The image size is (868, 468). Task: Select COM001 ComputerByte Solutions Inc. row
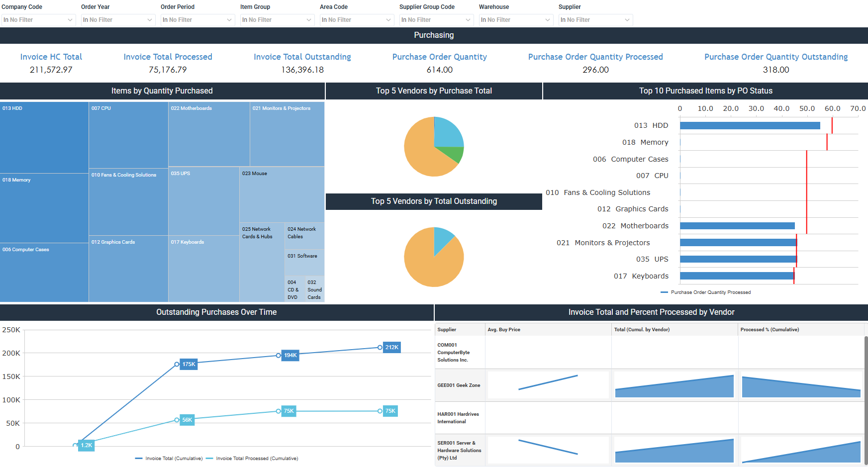pyautogui.click(x=649, y=352)
